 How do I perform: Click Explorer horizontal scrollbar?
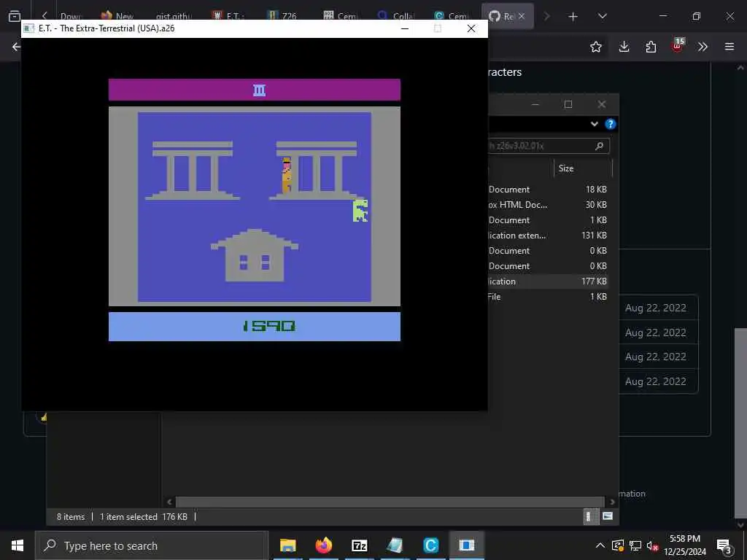[390, 502]
